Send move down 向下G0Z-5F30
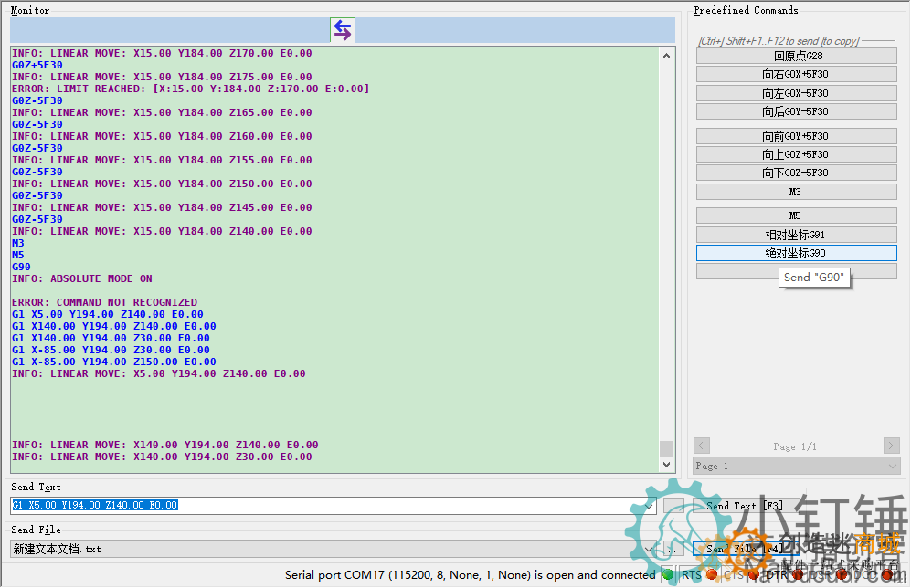Screen dimensions: 911x588 click(797, 173)
